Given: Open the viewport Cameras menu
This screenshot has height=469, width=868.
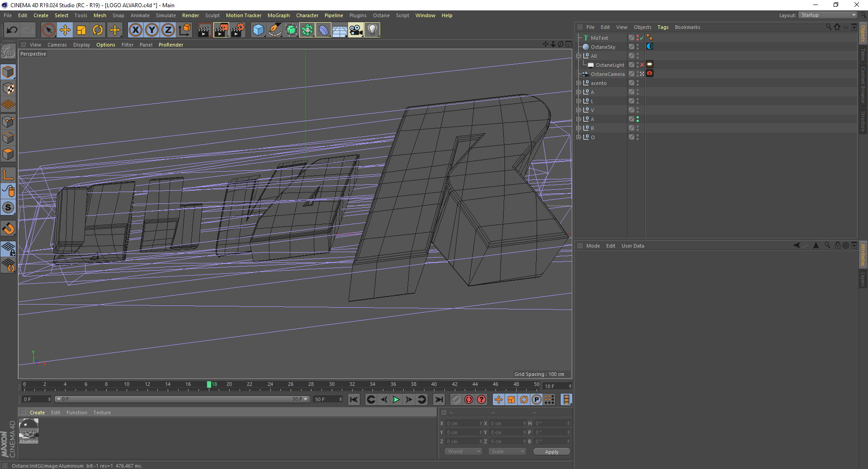Looking at the screenshot, I should (x=57, y=45).
